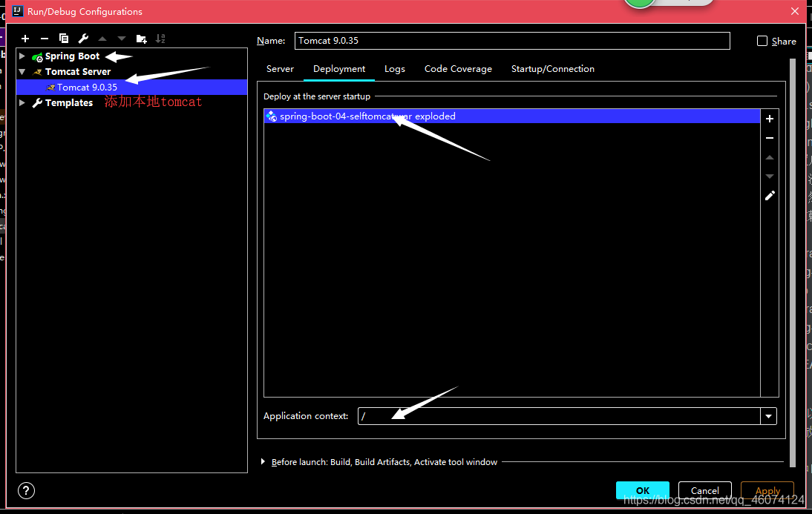
Task: Expand the Spring Boot tree node
Action: point(22,56)
